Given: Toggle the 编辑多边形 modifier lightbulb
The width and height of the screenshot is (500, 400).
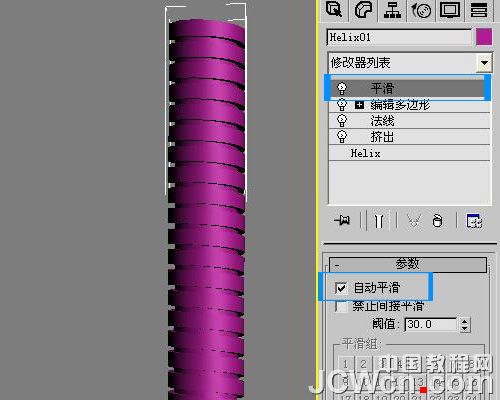Looking at the screenshot, I should click(342, 105).
